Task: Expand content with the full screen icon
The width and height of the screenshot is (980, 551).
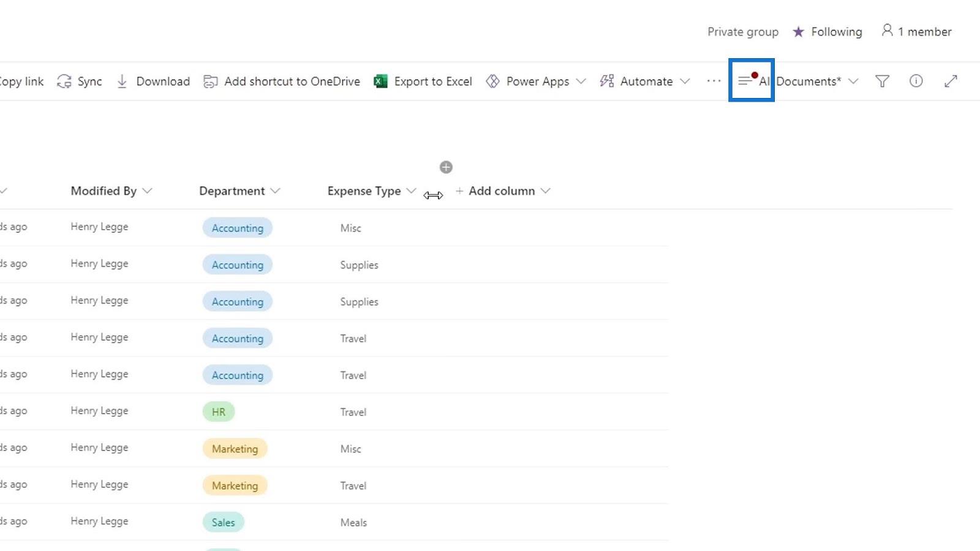Action: [951, 81]
